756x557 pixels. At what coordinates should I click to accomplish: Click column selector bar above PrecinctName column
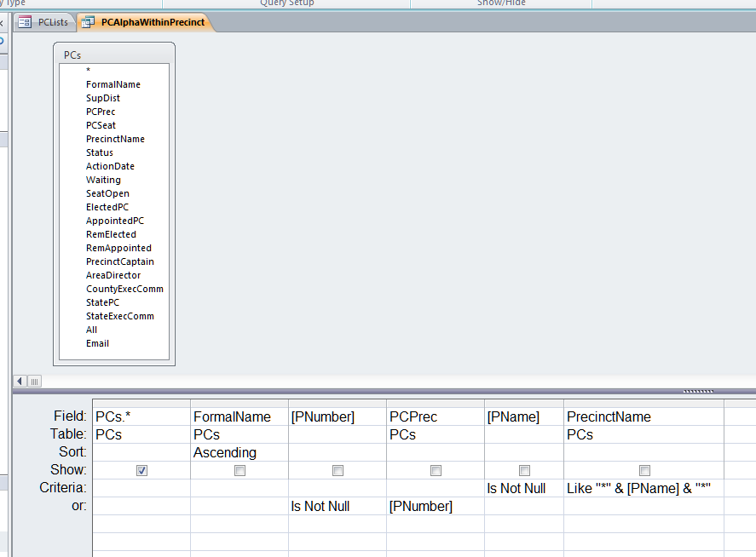pyautogui.click(x=644, y=403)
